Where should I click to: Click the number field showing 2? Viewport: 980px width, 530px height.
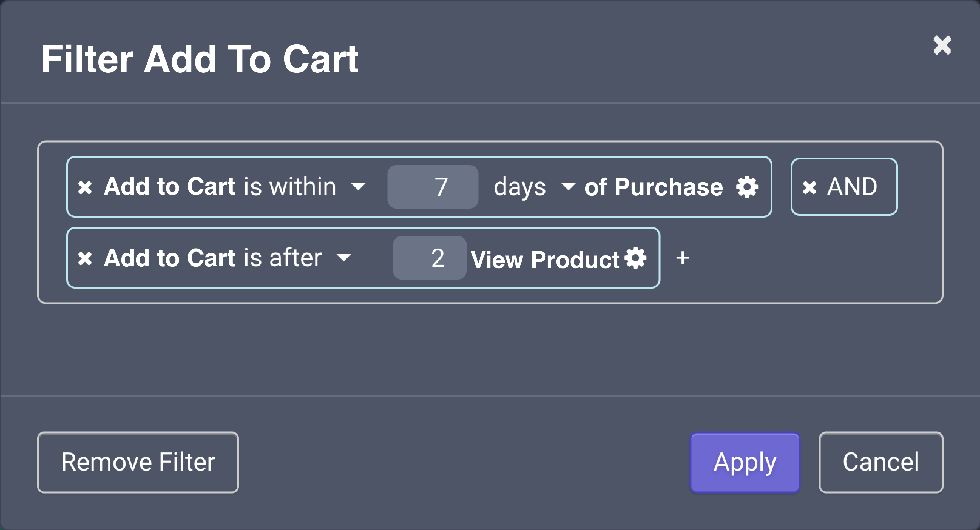(430, 258)
